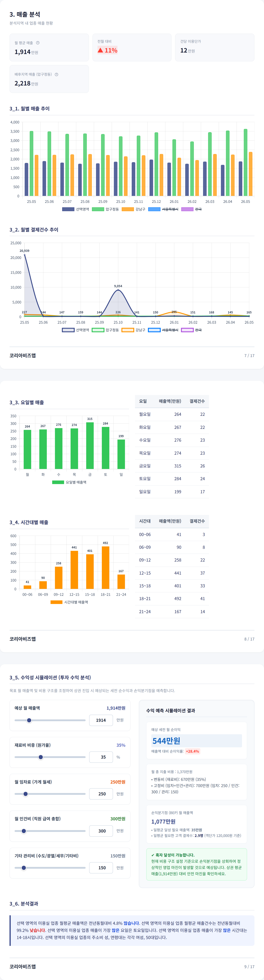This screenshot has width=264, height=980.
Task: Select the 건당 이용단가 value 12만원
Action: (187, 50)
